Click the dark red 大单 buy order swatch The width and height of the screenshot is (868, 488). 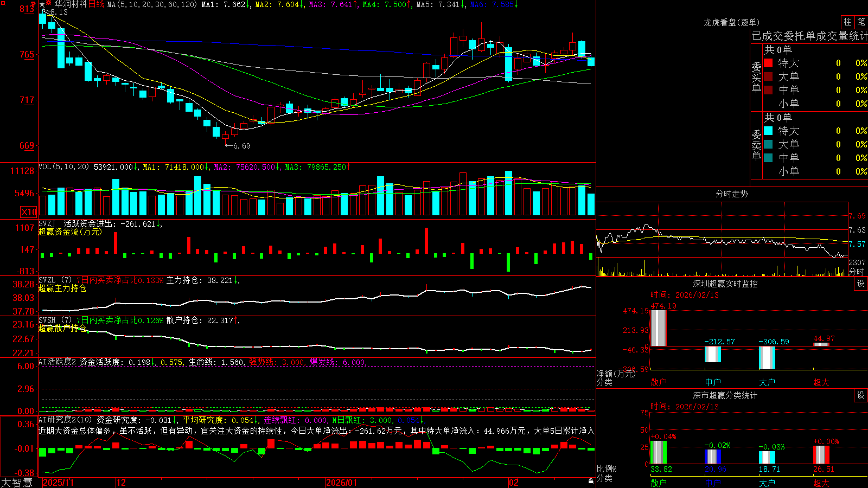pos(768,76)
